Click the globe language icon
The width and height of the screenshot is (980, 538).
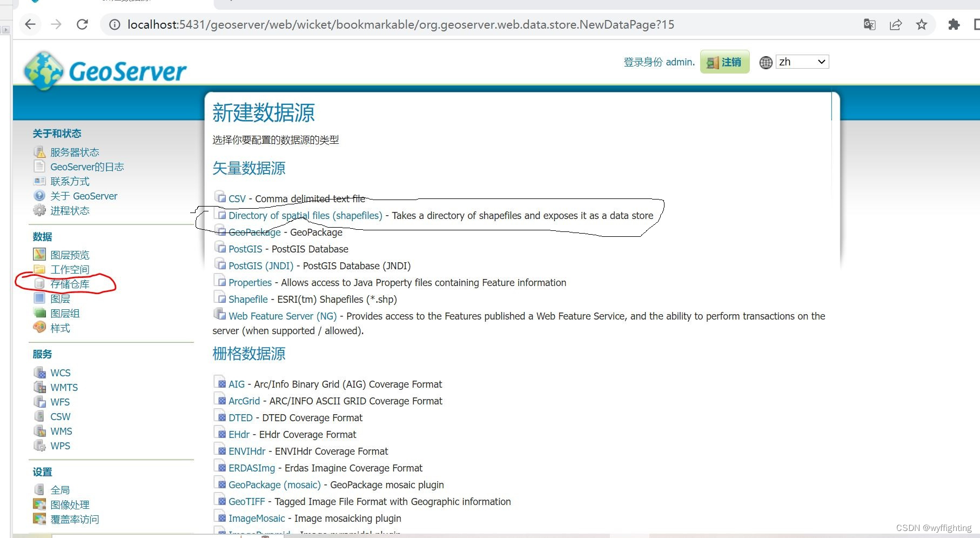(x=766, y=63)
